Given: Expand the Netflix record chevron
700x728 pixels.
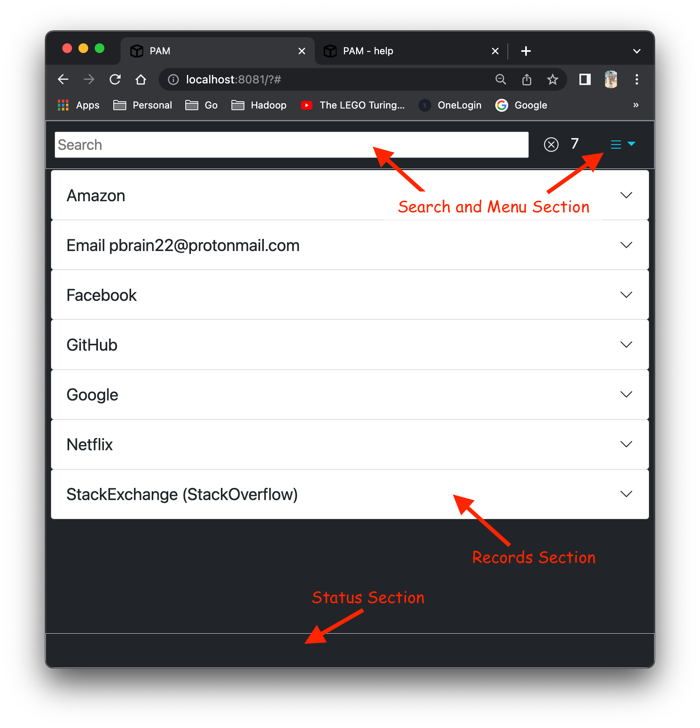Looking at the screenshot, I should point(626,444).
